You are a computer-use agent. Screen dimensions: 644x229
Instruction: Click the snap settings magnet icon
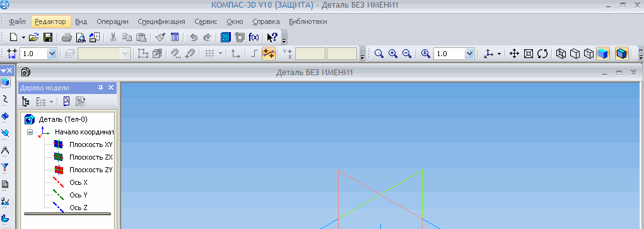coord(176,54)
